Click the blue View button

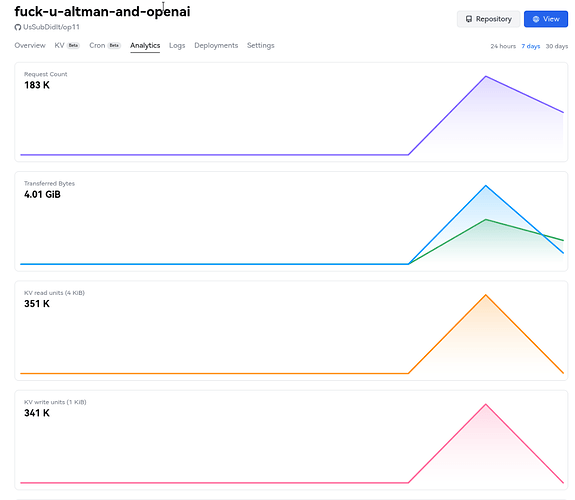click(546, 19)
